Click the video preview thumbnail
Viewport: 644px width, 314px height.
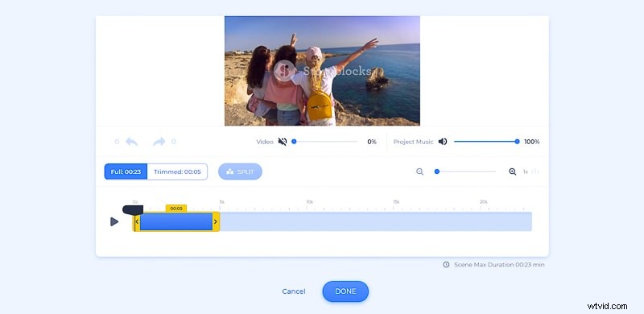(322, 71)
